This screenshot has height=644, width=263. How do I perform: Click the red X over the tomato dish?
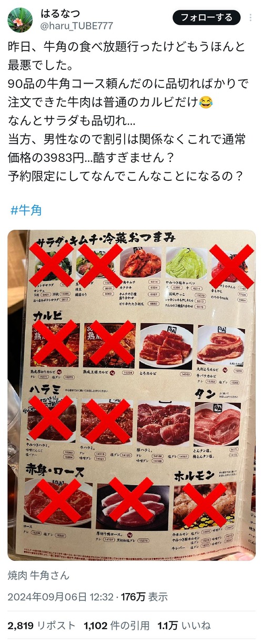pos(231,265)
